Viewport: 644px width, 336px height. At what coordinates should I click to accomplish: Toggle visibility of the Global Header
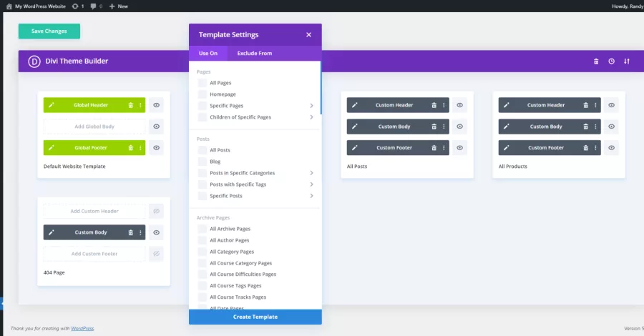pyautogui.click(x=157, y=105)
